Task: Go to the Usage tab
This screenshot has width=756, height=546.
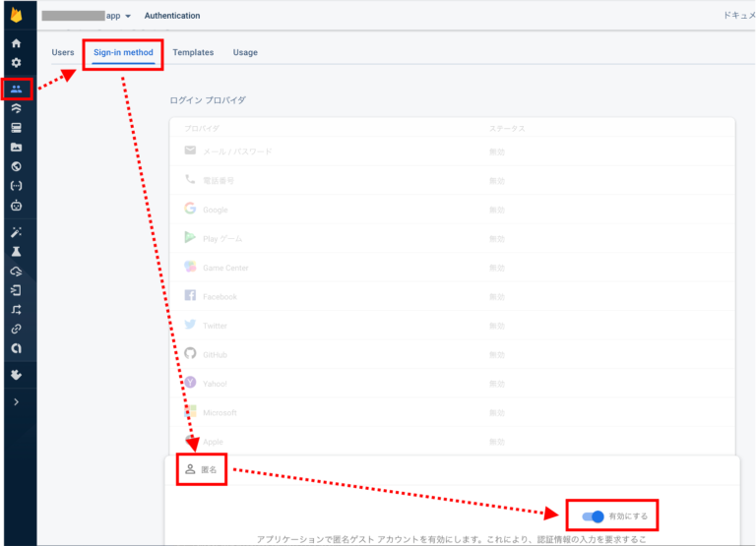Action: pyautogui.click(x=245, y=52)
